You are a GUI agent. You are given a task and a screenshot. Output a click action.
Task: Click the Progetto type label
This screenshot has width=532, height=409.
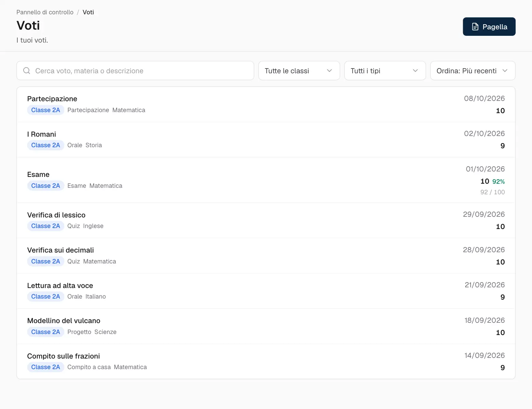pyautogui.click(x=79, y=332)
